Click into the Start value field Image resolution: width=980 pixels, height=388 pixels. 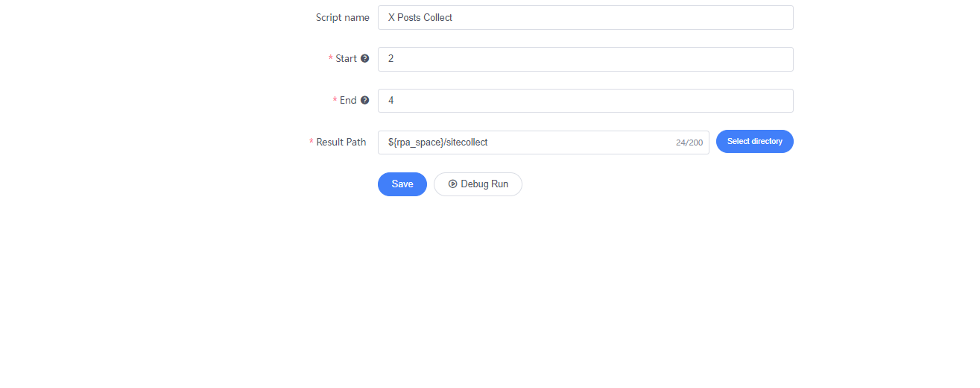tap(585, 59)
